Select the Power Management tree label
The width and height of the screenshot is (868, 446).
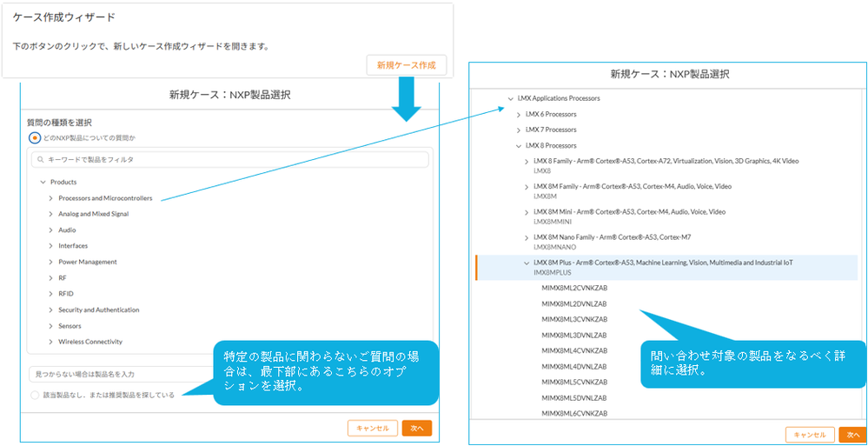pyautogui.click(x=88, y=262)
